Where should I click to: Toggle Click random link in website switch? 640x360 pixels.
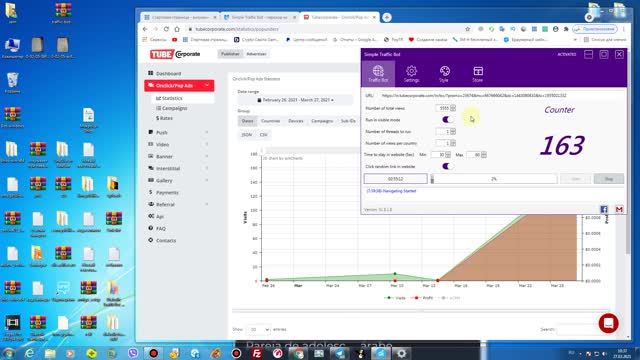[447, 166]
